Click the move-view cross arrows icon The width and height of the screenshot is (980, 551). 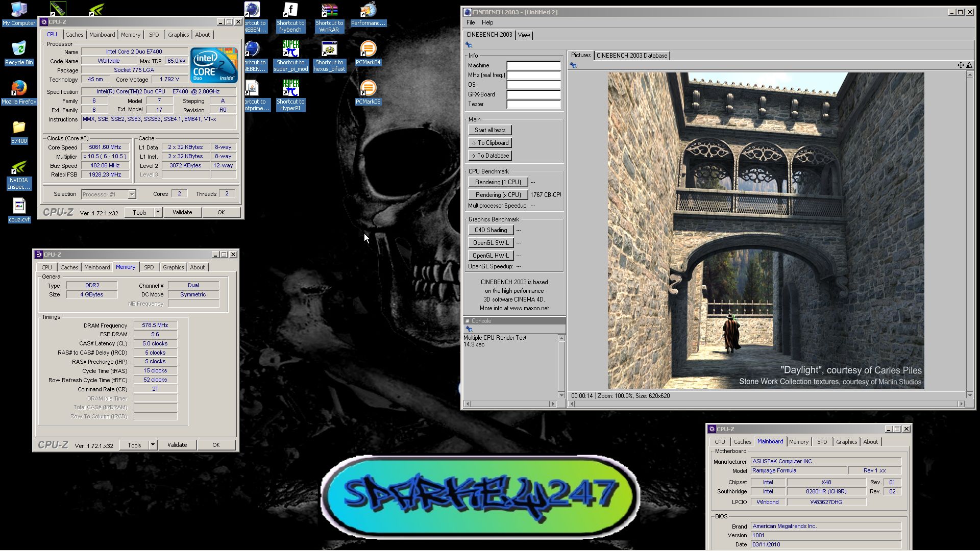961,65
